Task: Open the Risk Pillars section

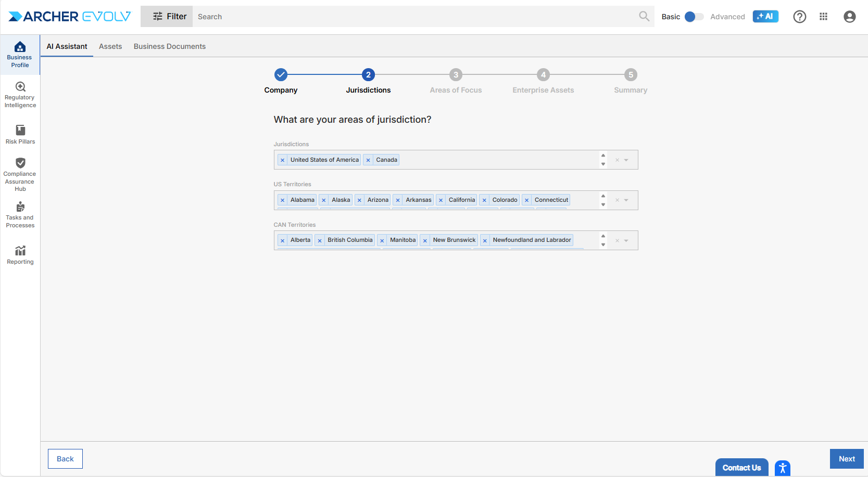Action: 20,134
